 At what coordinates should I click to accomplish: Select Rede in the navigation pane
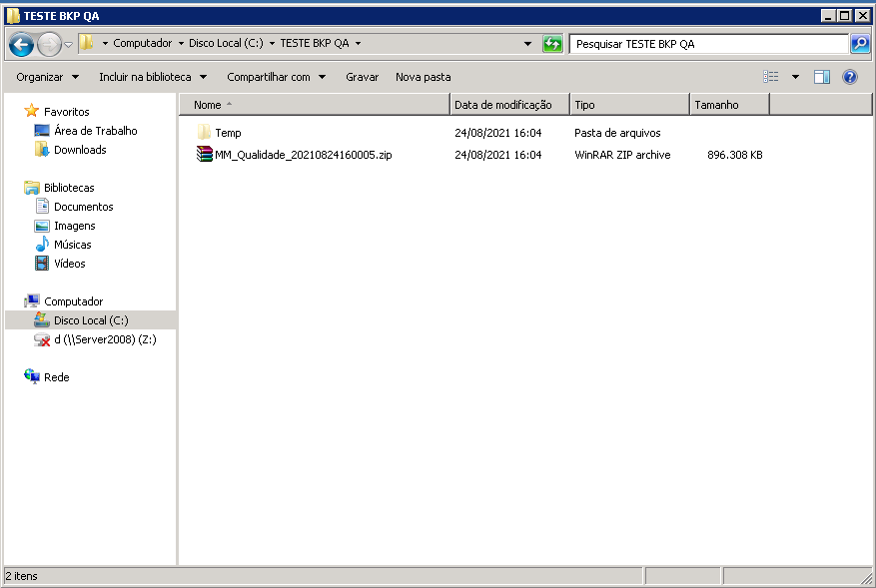pyautogui.click(x=56, y=377)
